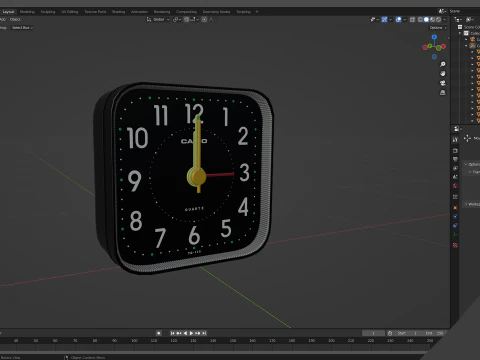Screen dimensions: 480x360
Task: Open the viewport overlays dropdown arrow
Action: point(405,20)
